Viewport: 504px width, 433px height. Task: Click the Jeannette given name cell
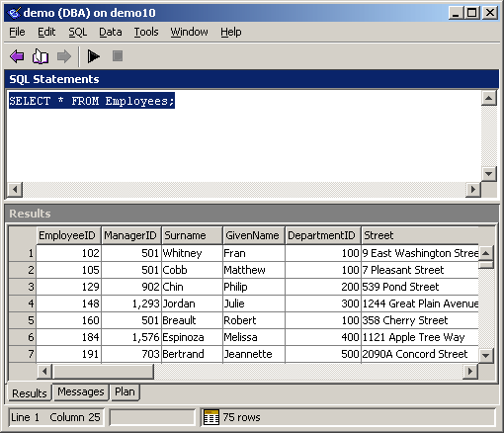pyautogui.click(x=254, y=354)
